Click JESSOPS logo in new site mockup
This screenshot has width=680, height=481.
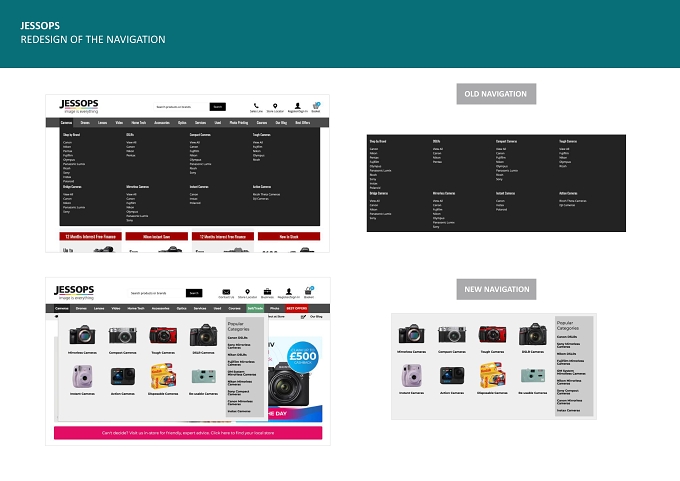click(x=74, y=292)
